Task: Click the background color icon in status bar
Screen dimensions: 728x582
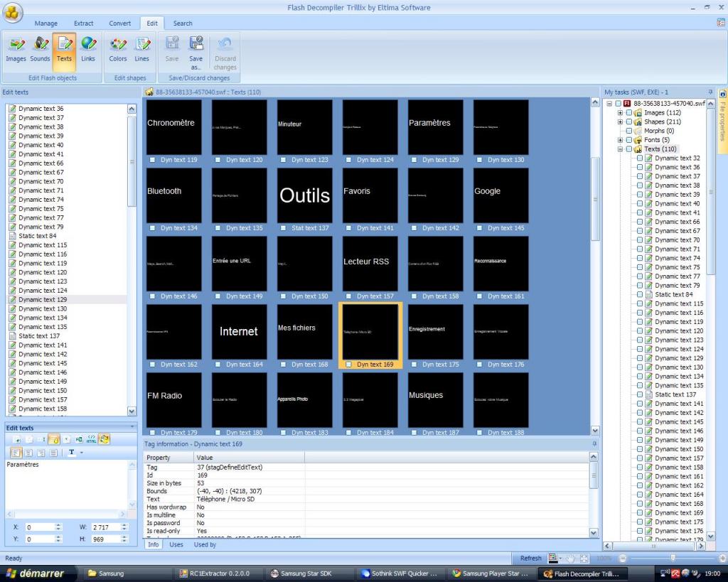Action: point(552,558)
